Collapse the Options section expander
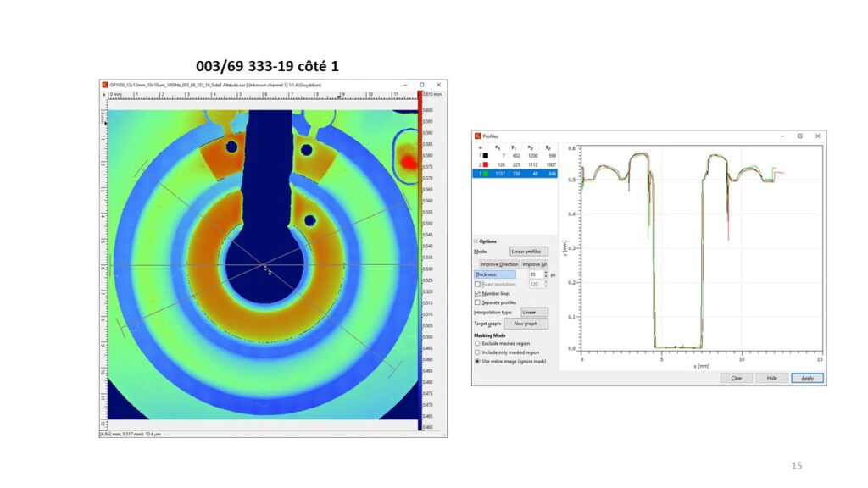The width and height of the screenshot is (868, 488). pos(476,241)
